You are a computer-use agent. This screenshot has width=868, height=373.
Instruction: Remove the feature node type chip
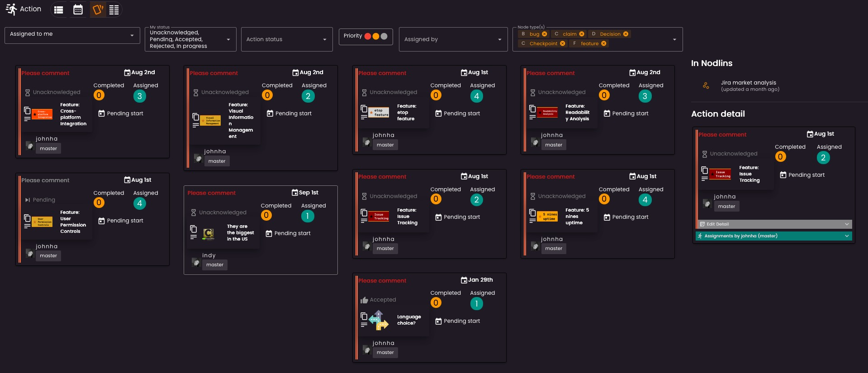tap(604, 43)
